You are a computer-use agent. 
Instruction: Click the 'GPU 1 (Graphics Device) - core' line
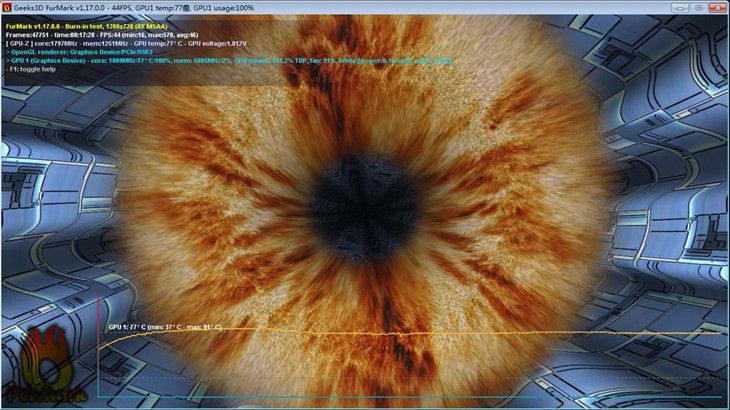click(x=229, y=60)
